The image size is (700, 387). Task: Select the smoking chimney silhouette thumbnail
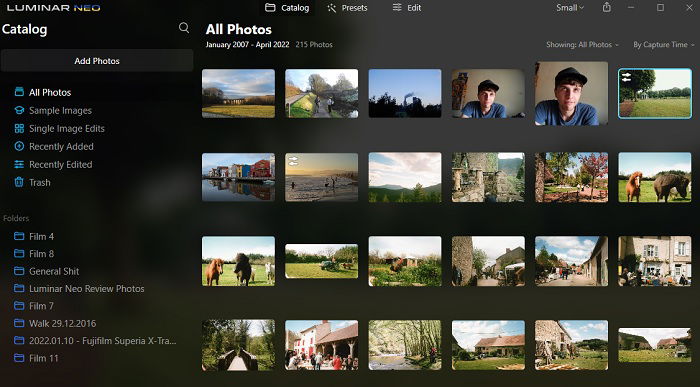point(405,93)
